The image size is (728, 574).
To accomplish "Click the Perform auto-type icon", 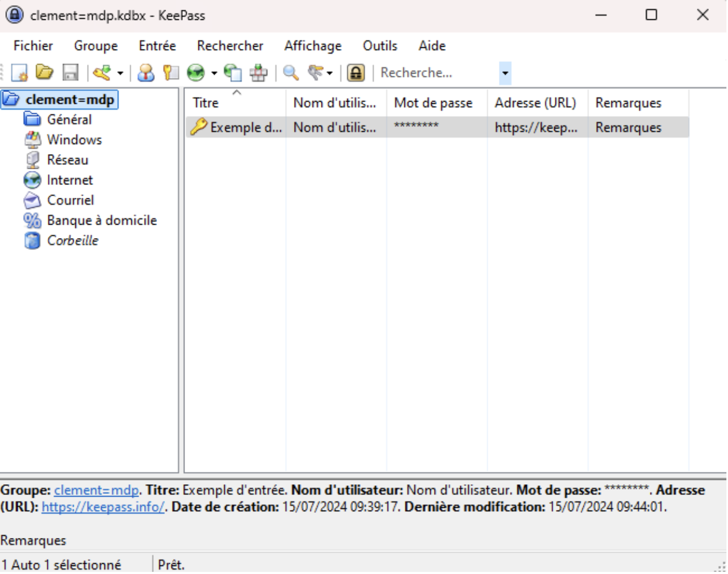I will (x=259, y=73).
